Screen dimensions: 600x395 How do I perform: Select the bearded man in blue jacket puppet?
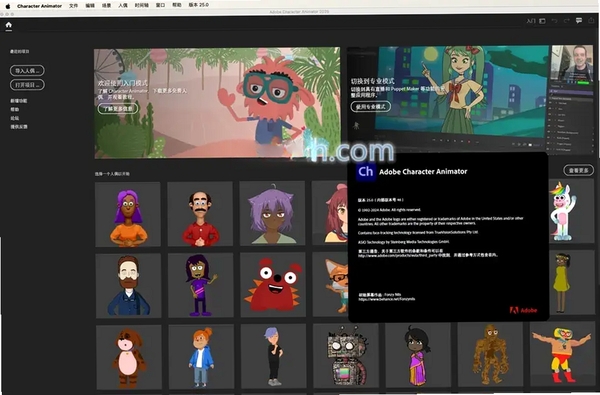(128, 286)
